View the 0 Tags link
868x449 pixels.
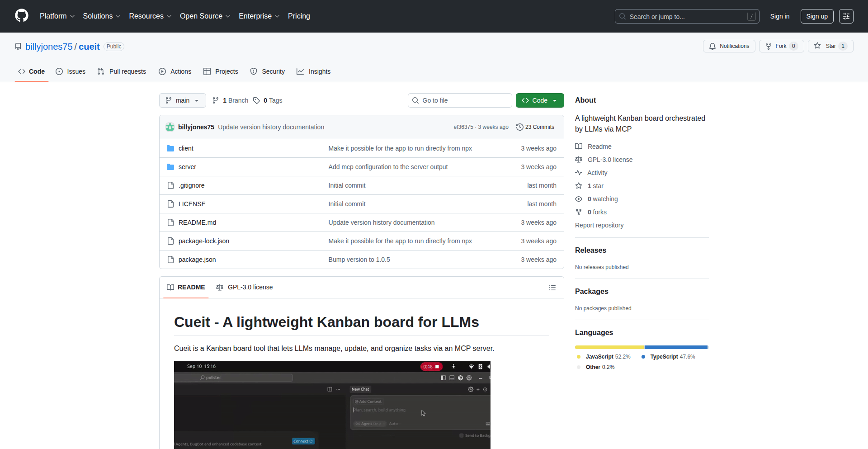(x=268, y=100)
